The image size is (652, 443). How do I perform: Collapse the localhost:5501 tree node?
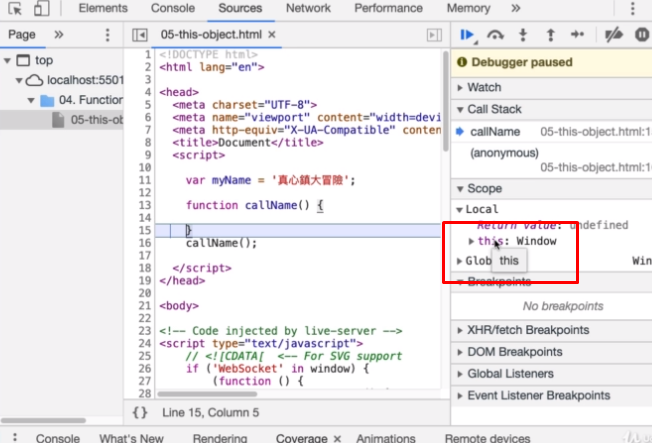click(19, 80)
